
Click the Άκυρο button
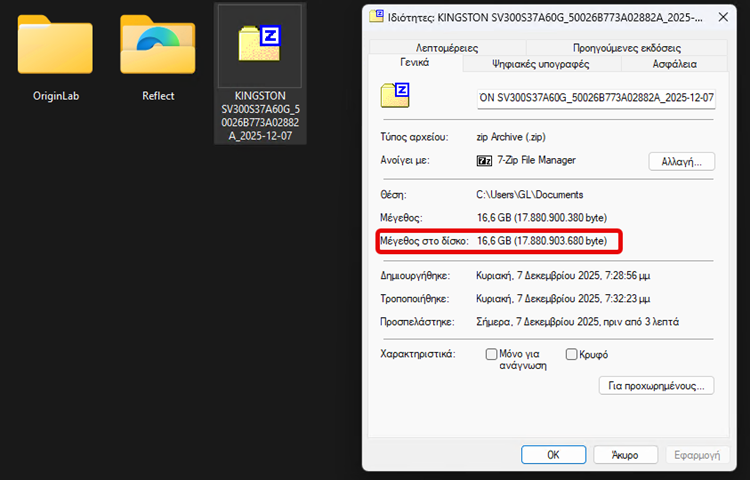(x=624, y=454)
